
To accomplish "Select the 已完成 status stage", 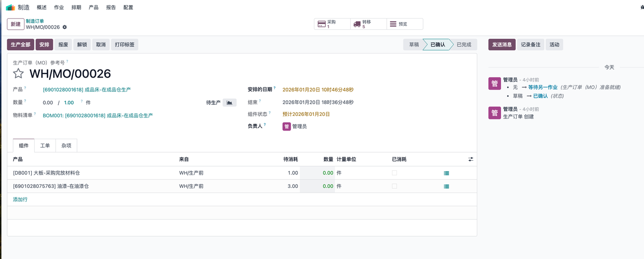I will click(464, 44).
